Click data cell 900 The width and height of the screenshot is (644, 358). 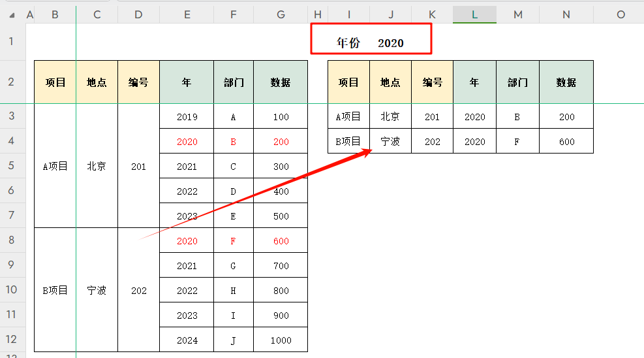tap(281, 316)
